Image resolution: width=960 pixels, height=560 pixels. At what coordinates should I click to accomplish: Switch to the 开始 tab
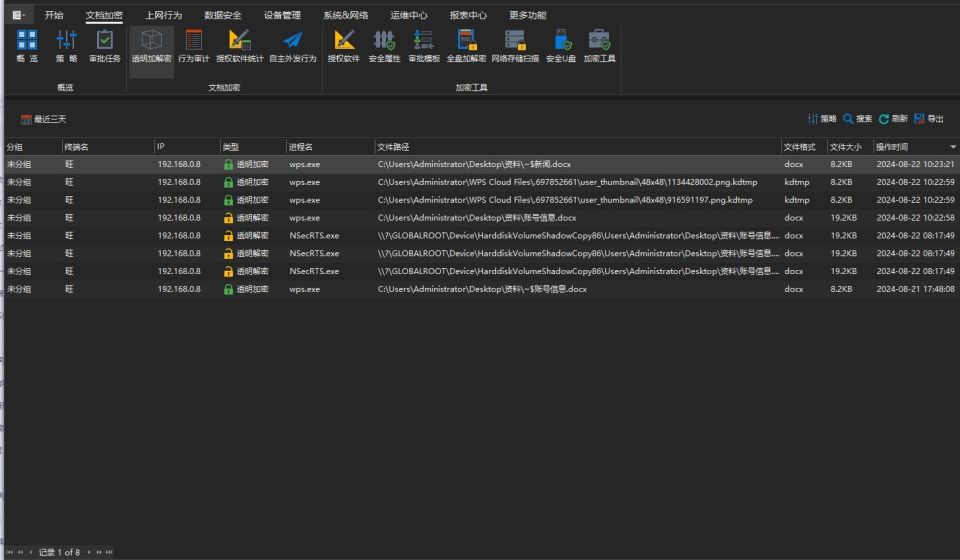[54, 15]
